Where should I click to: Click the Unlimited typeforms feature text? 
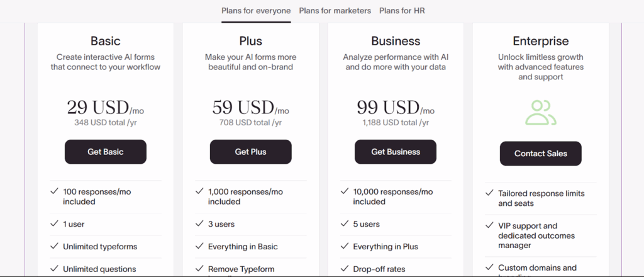pyautogui.click(x=100, y=247)
